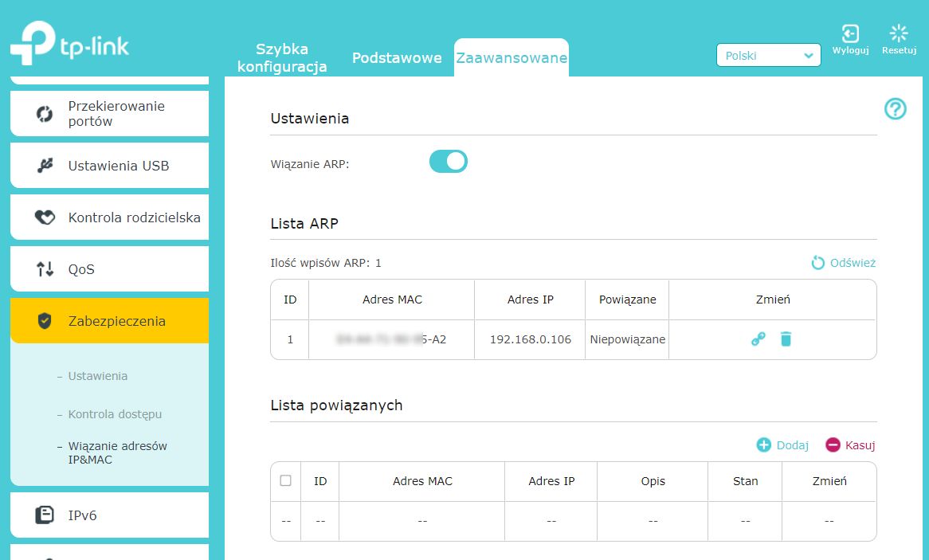Click the Resetuj label
929x560 pixels.
899,50
